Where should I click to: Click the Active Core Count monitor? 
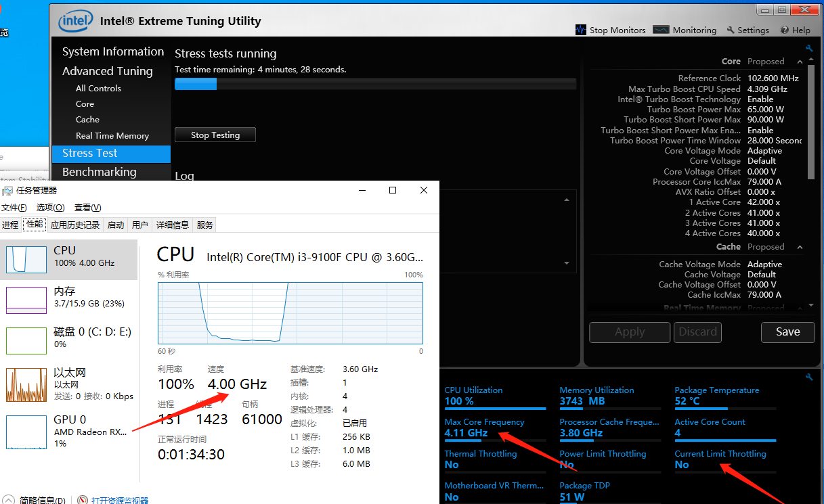tap(725, 428)
